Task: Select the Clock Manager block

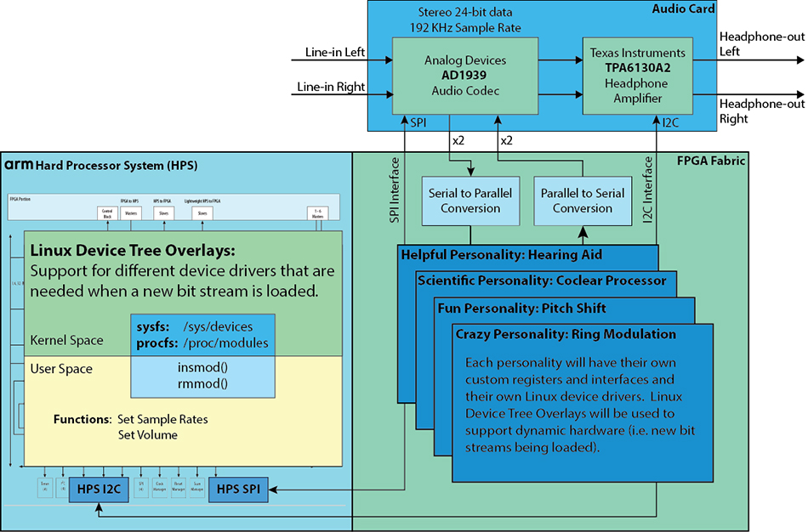Action: pyautogui.click(x=159, y=489)
